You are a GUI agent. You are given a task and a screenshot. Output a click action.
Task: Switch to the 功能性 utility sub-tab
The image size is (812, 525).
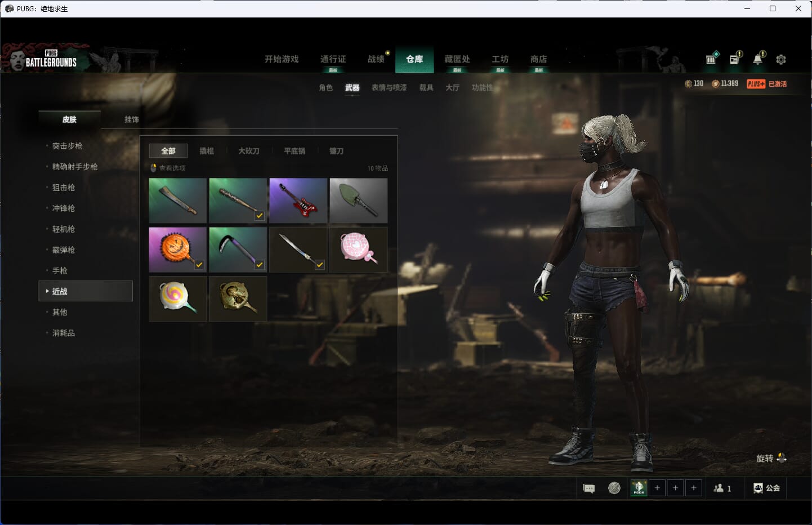[483, 88]
